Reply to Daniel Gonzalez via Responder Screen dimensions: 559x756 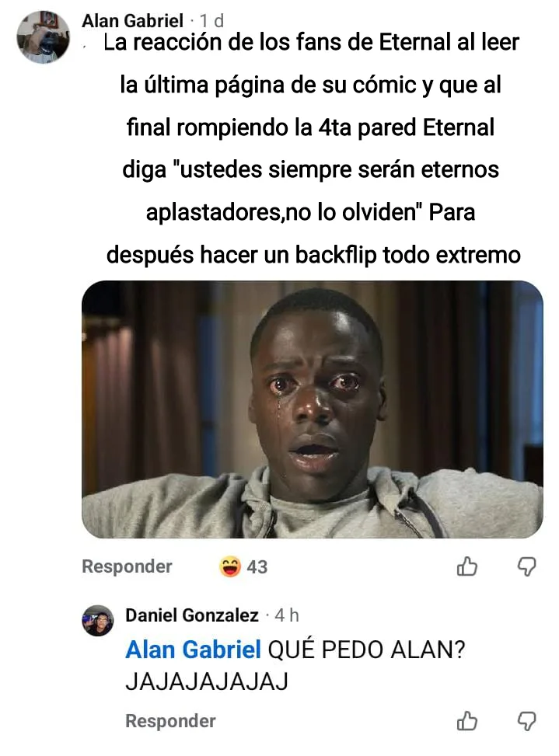tap(170, 721)
